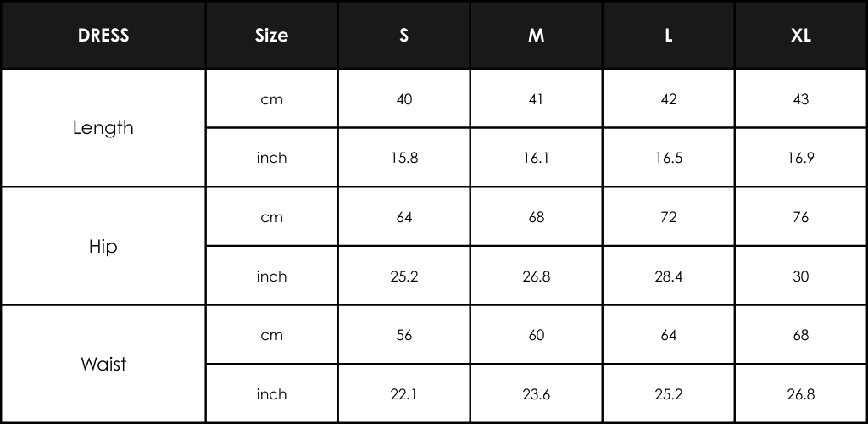Click the Hip XL inch value 30
868x424 pixels.
click(801, 276)
